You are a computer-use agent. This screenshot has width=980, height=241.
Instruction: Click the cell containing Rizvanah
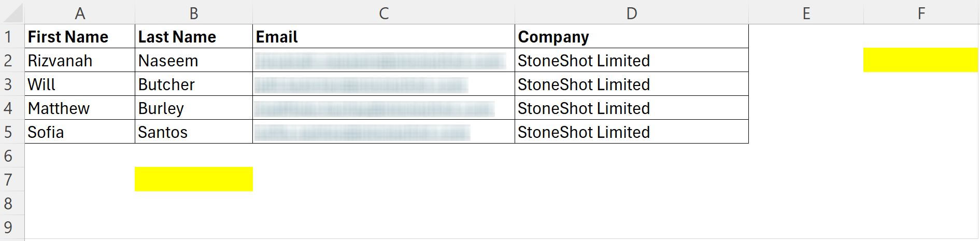tap(80, 60)
